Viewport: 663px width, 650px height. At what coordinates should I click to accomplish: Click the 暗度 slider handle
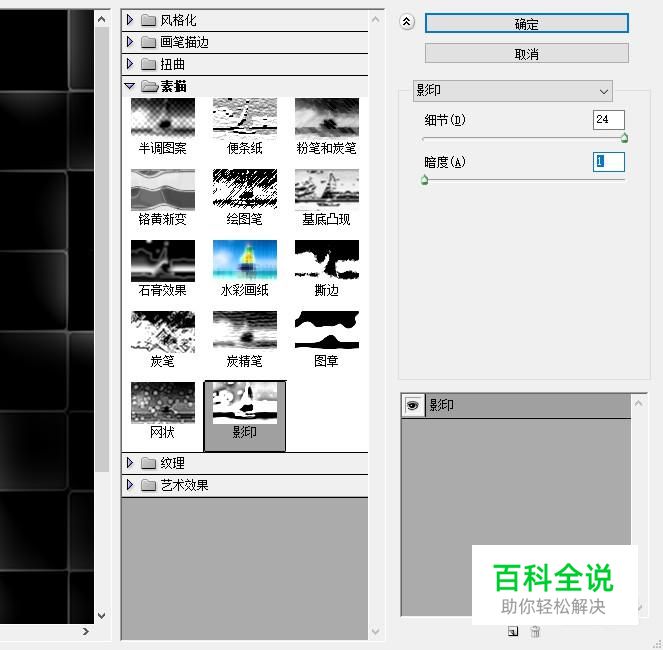point(425,180)
